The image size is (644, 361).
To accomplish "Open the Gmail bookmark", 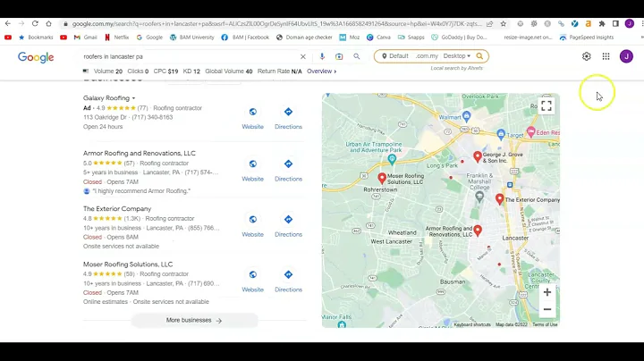I will (86, 38).
